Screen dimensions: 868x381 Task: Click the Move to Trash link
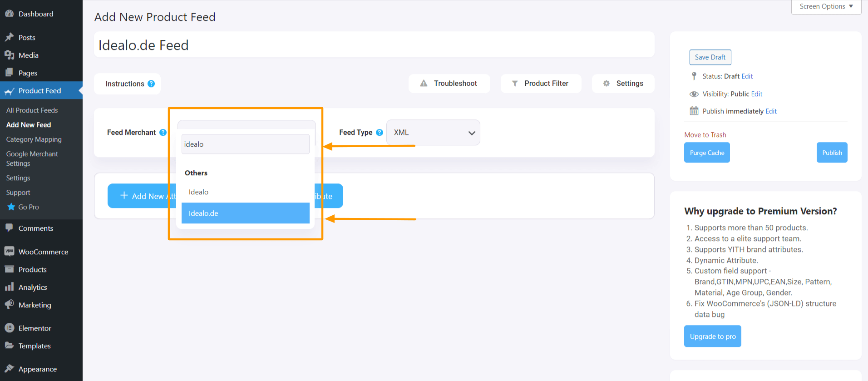point(705,135)
